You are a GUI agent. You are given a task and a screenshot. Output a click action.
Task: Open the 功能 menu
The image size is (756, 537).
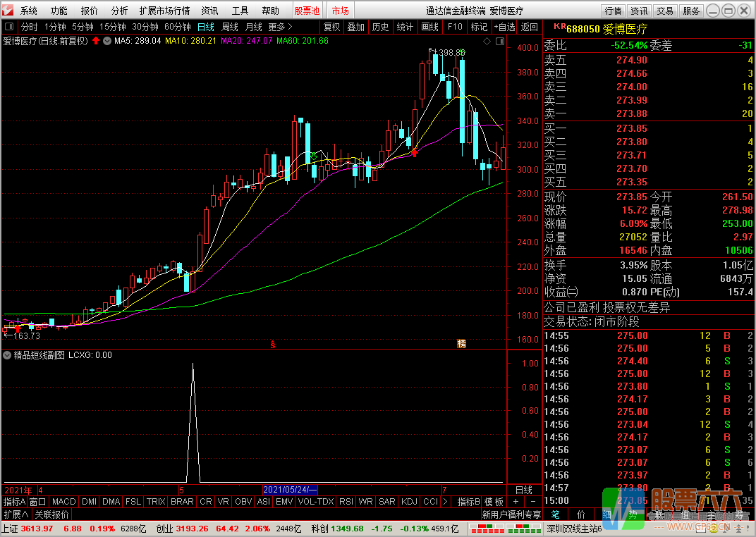(x=59, y=11)
